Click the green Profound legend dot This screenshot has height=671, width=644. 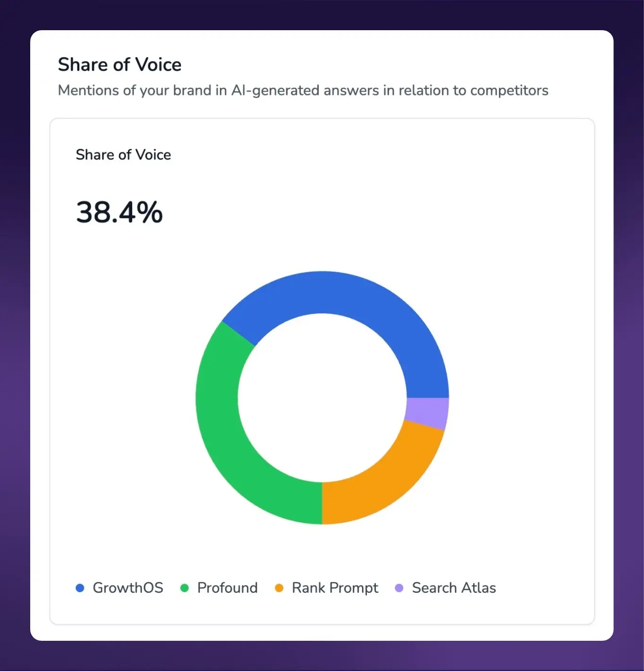pyautogui.click(x=185, y=588)
